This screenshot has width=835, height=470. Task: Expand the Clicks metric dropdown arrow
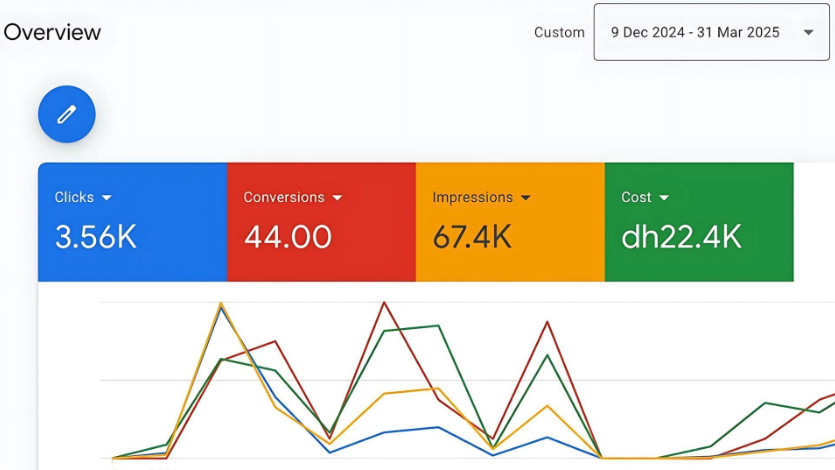click(106, 198)
